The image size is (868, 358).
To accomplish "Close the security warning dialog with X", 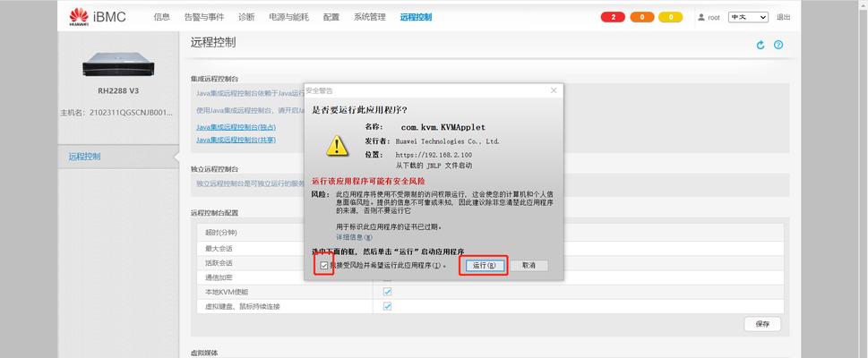I will 554,90.
